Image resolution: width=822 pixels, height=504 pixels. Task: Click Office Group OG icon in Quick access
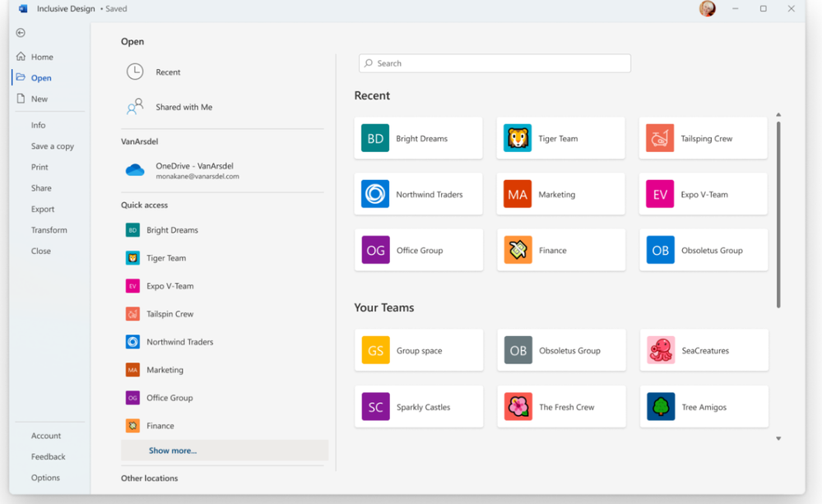pos(132,398)
